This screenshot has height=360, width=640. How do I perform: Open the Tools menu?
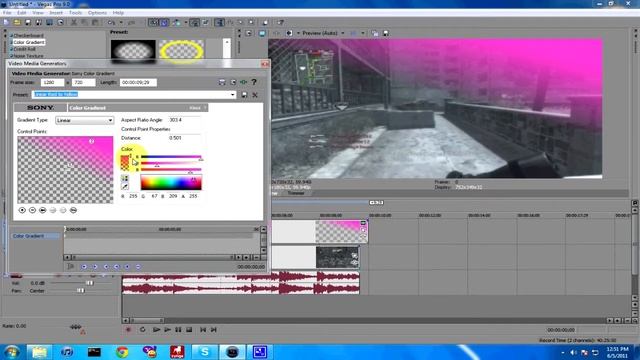pyautogui.click(x=76, y=13)
